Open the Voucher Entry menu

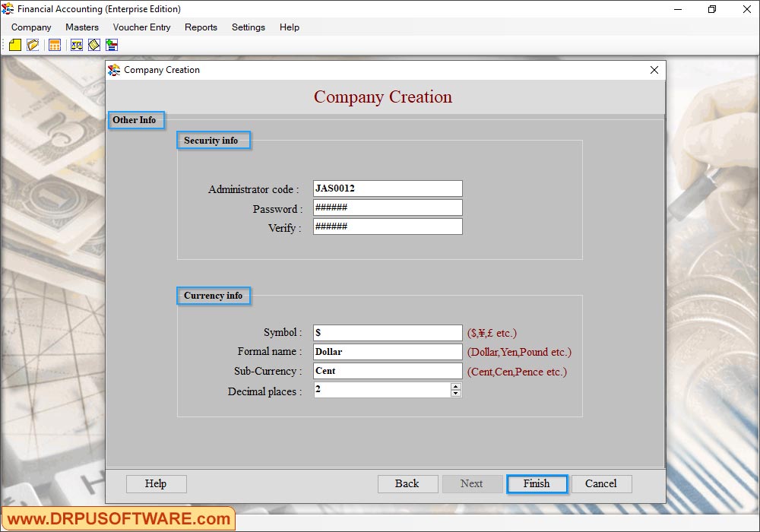(x=141, y=27)
